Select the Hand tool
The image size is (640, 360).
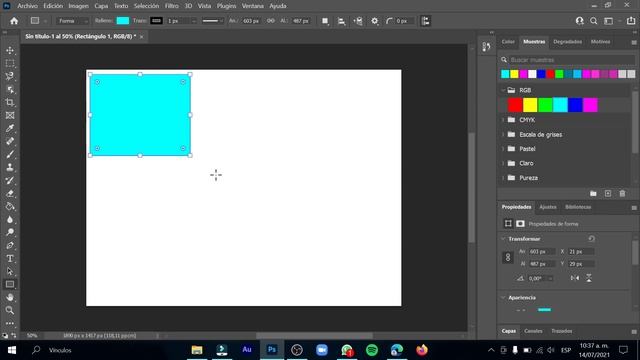pos(10,297)
